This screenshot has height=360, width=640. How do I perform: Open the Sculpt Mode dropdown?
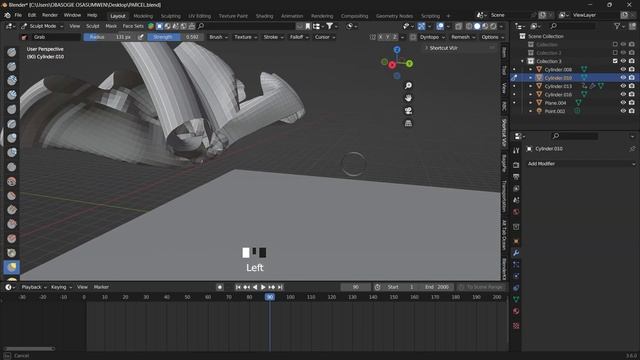(42, 26)
